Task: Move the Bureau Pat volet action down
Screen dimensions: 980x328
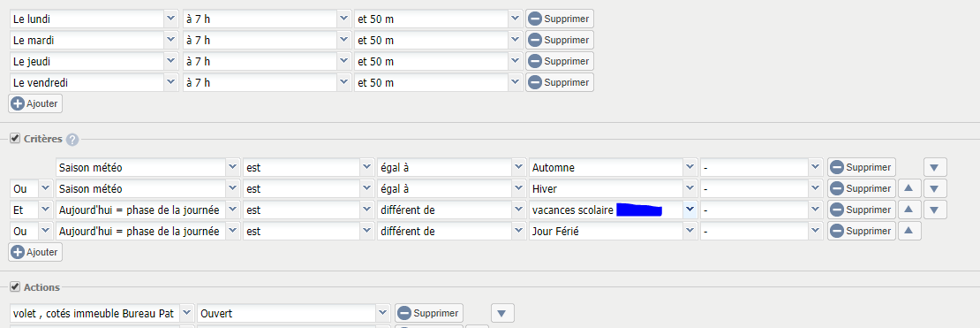Action: 502,312
